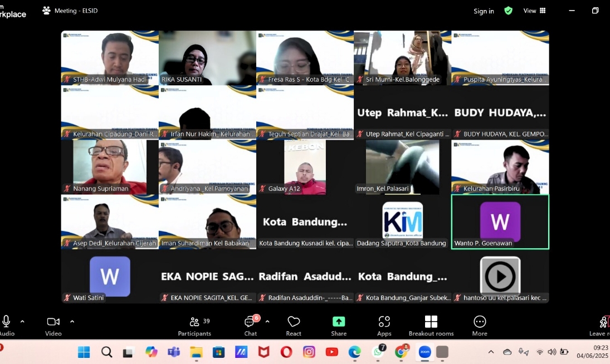
Task: Click the Sign in button
Action: [x=484, y=10]
